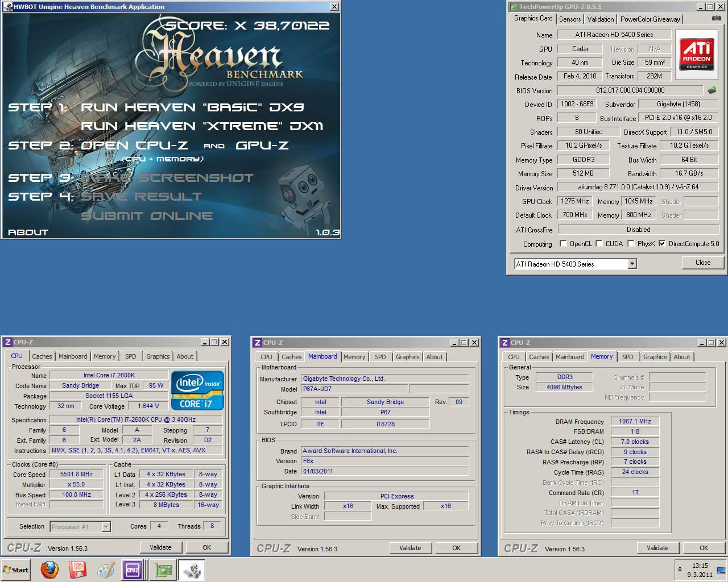Click Validate in the CPU-Z Memory window

coord(657,548)
